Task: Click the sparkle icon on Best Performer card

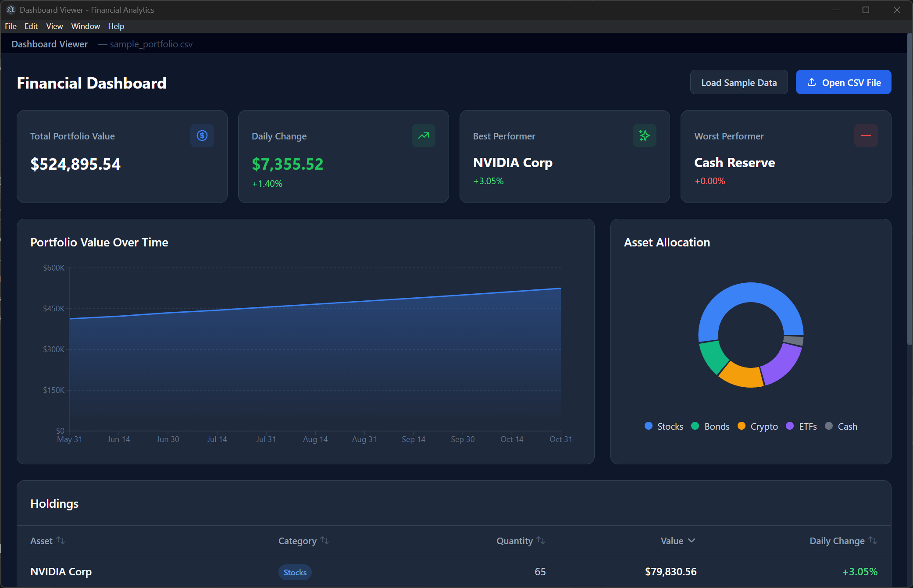Action: coord(644,135)
